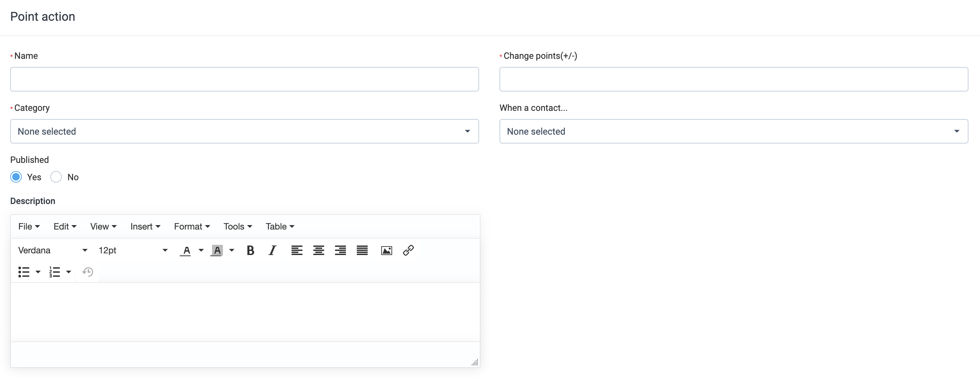Apply italic formatting in the editor
Screen dimensions: 980x389
point(273,251)
